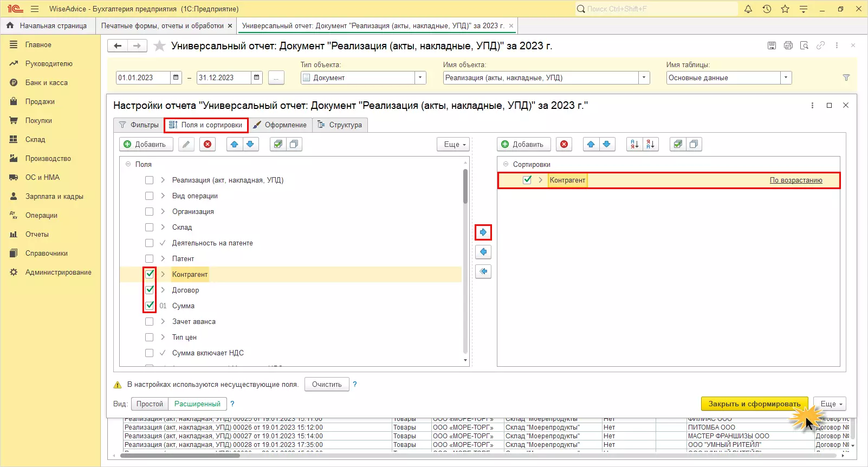868x467 pixels.
Task: Open the notifications bell icon
Action: [748, 9]
